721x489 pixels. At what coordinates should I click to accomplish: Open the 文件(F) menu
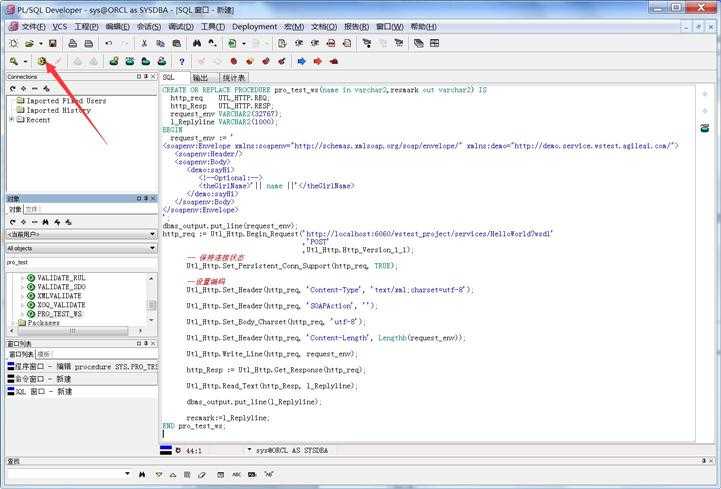pyautogui.click(x=34, y=27)
